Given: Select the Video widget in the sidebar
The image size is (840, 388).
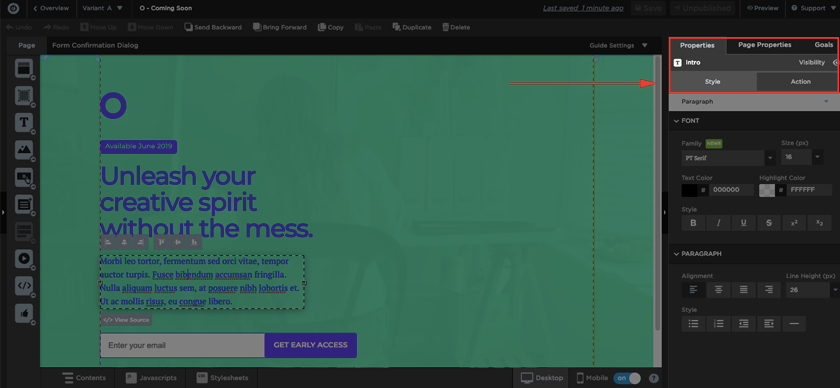Looking at the screenshot, I should tap(24, 258).
